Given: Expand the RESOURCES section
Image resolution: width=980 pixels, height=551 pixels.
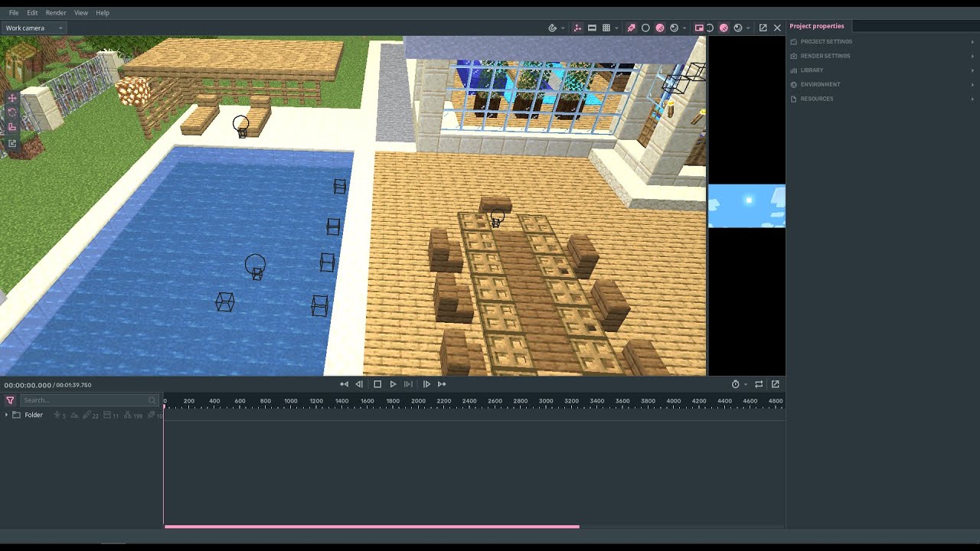Looking at the screenshot, I should [883, 99].
